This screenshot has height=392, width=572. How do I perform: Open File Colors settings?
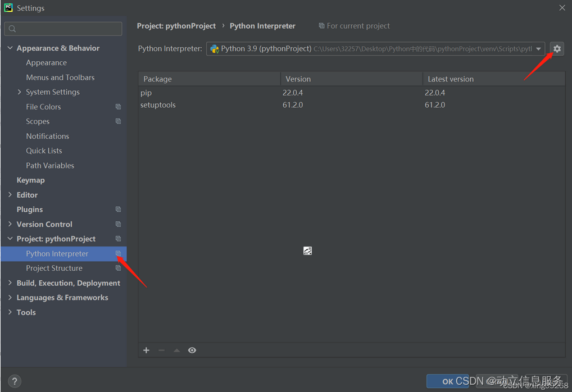(x=43, y=107)
